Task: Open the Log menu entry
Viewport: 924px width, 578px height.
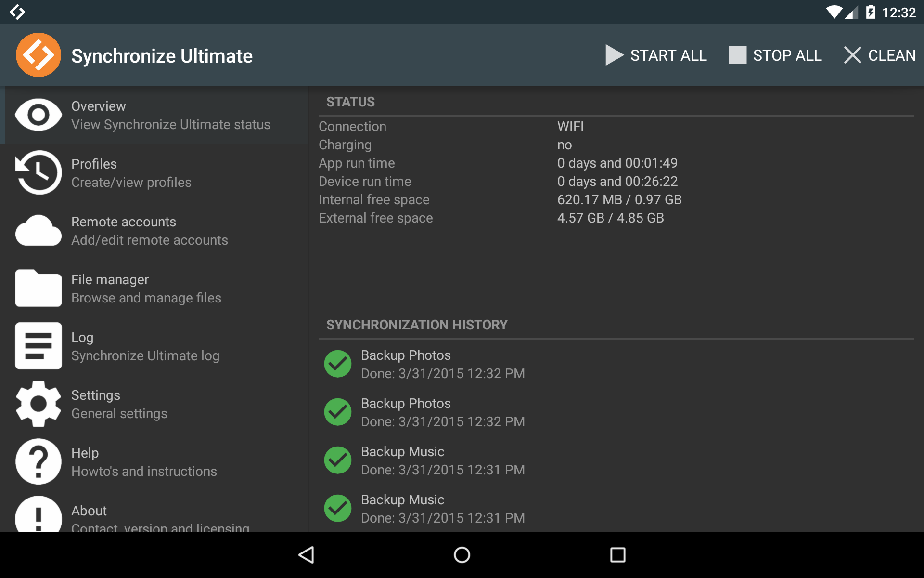Action: 154,346
